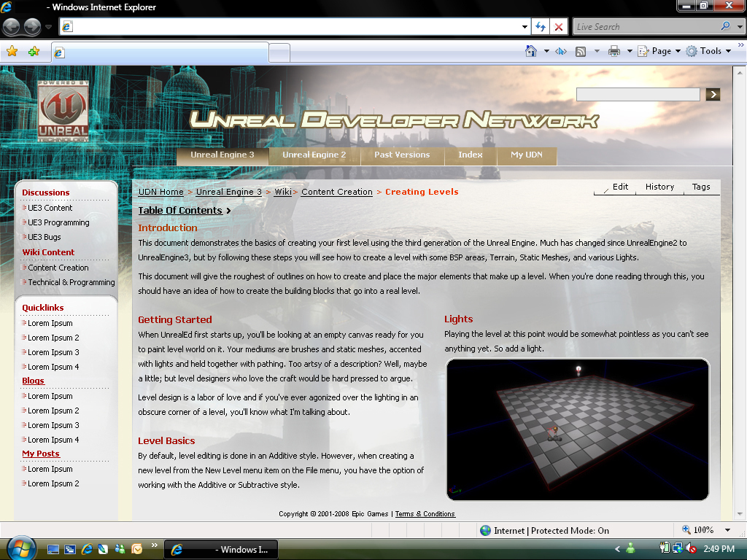Open the Page menu
Screen dimensions: 747x560
659,51
